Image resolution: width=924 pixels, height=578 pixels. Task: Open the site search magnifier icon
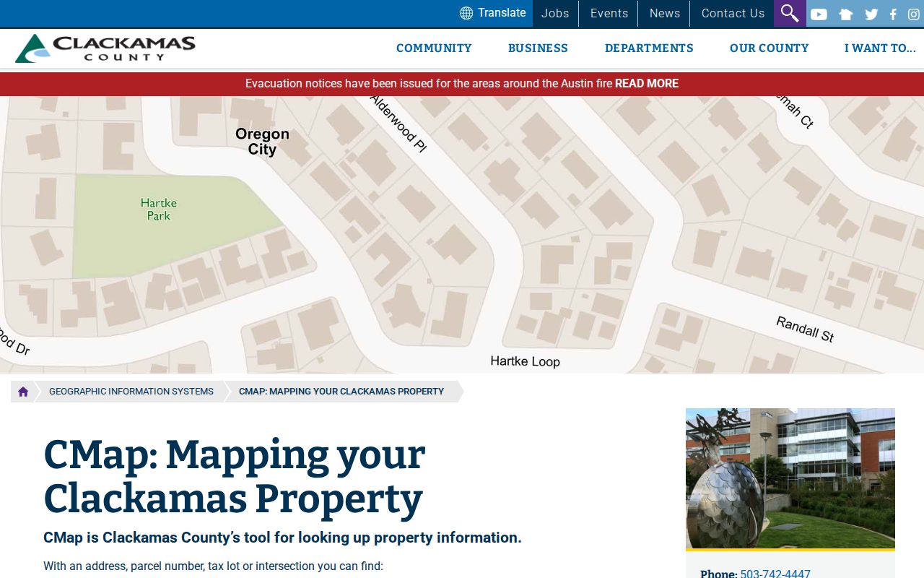tap(790, 13)
